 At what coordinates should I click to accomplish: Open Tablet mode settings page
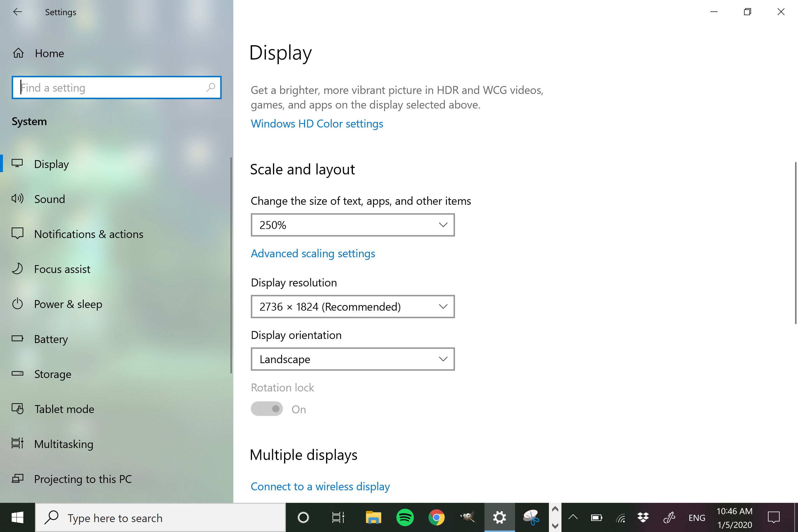(x=64, y=409)
